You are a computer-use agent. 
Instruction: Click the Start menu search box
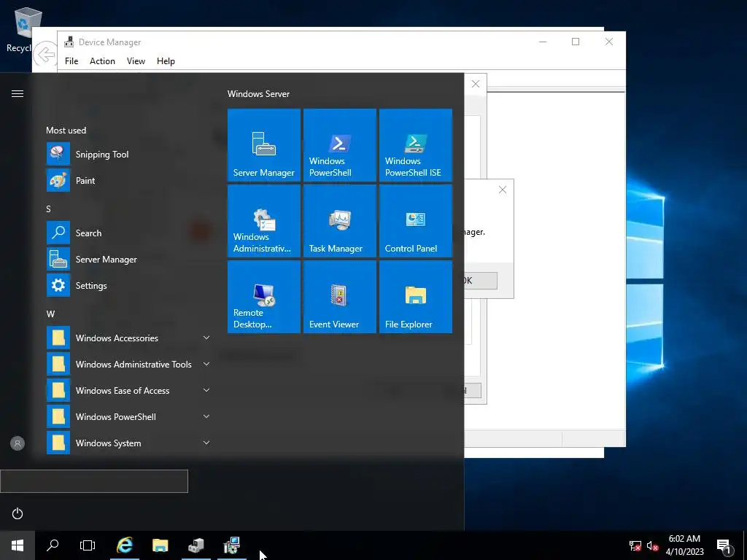[x=94, y=481]
